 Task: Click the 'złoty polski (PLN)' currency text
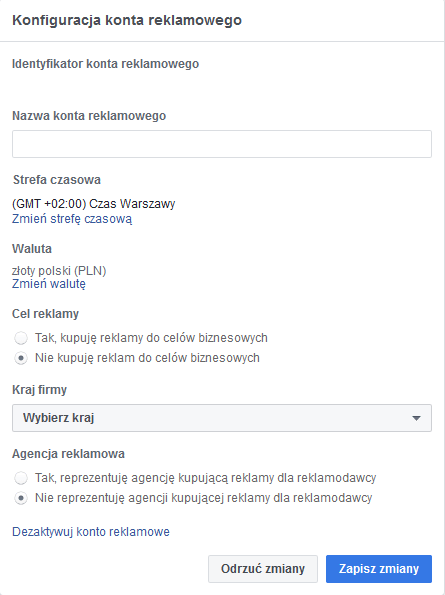pos(59,271)
